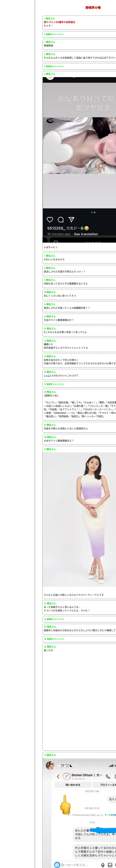Click the carousel page dots under photo
Screen dimensions: 116x868
coord(93,212)
